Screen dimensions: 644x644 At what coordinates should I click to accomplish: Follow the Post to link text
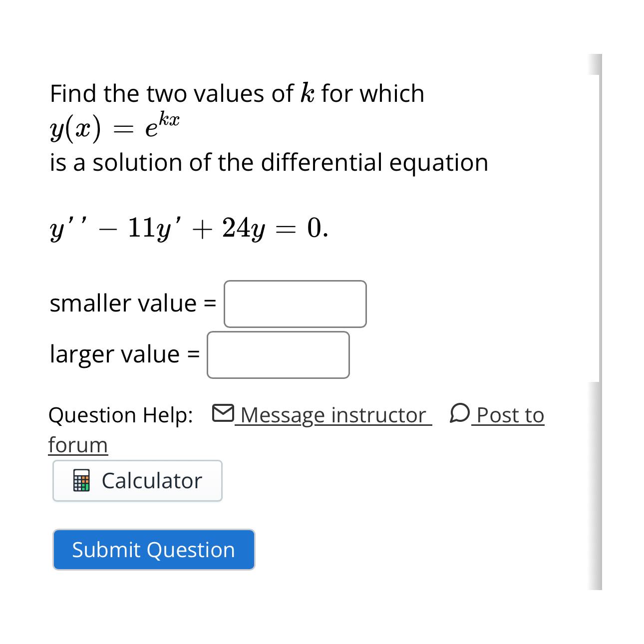pos(510,415)
